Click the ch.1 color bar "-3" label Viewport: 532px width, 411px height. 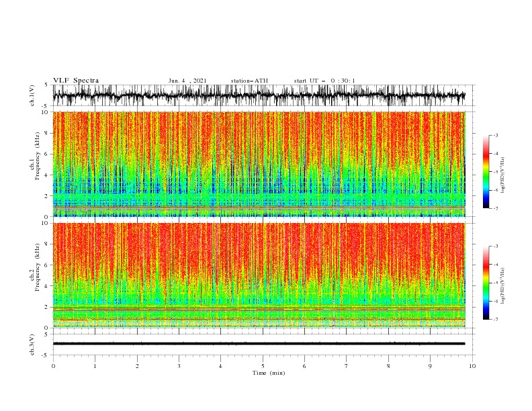(496, 135)
